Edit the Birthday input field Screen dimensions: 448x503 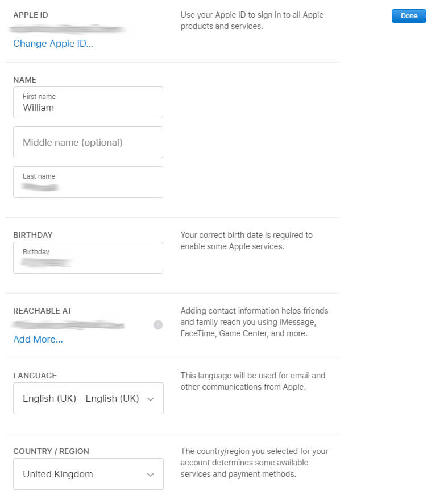88,258
